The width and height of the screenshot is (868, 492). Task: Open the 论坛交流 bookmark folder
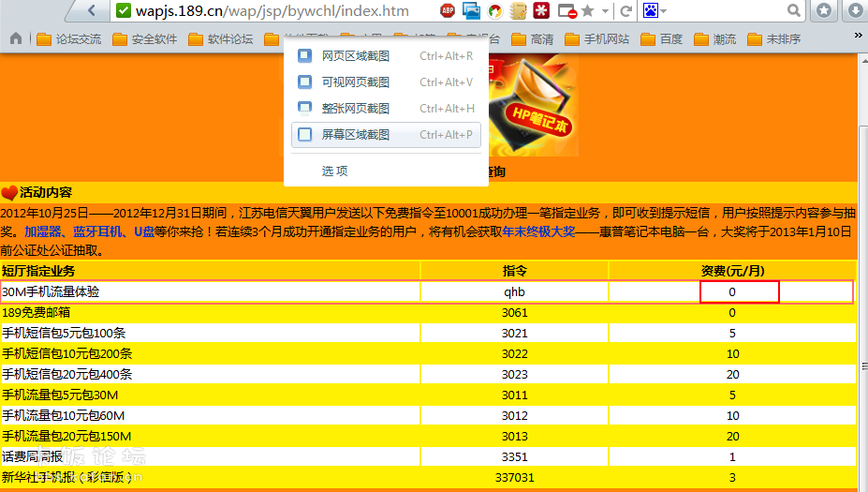coord(69,38)
